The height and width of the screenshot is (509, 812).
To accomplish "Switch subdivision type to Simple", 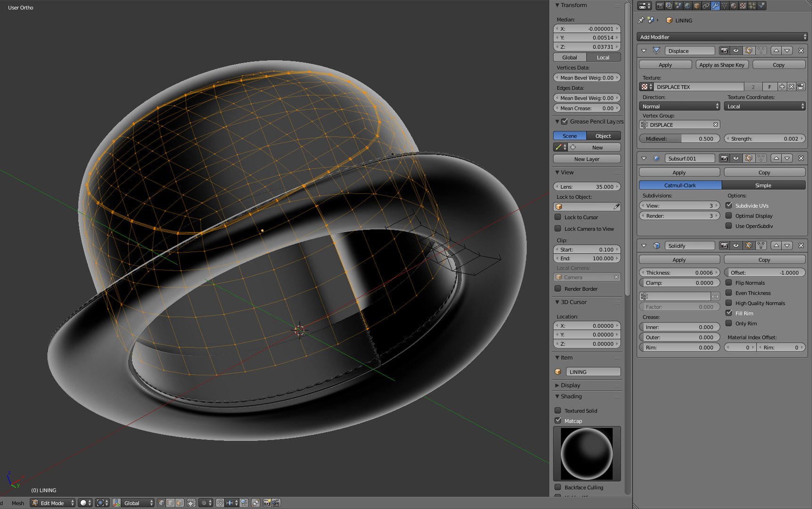I will coord(763,185).
